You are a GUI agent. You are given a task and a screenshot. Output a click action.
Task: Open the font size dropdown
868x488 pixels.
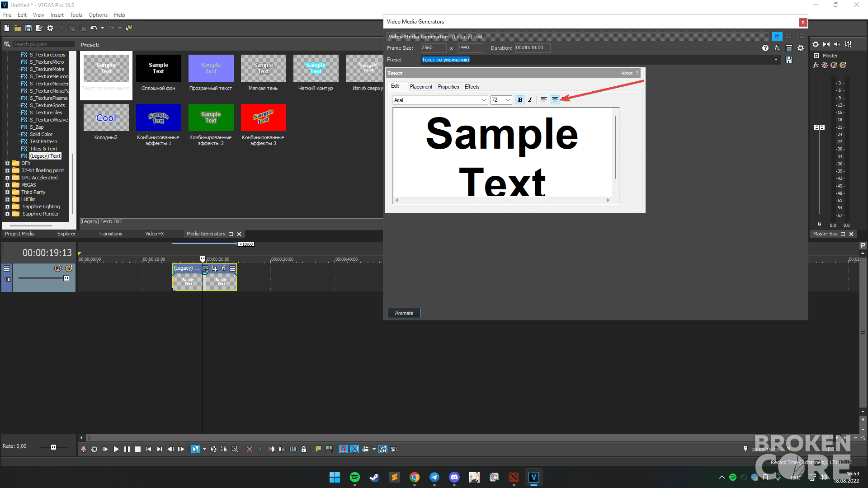[508, 100]
